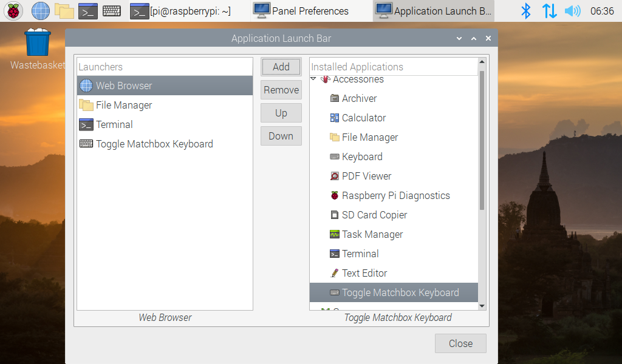Switch to the pi@raspberrypi terminal window
Screen dimensions: 622x364
[180, 11]
